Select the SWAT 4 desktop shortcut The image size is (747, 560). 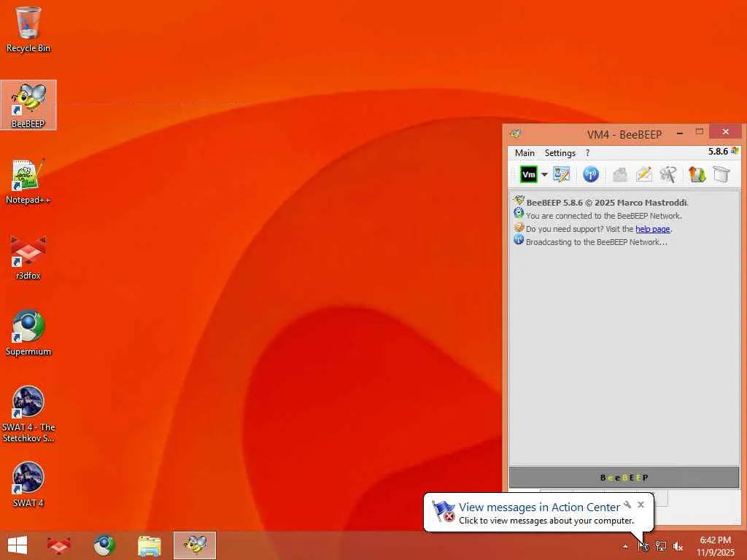pyautogui.click(x=28, y=484)
